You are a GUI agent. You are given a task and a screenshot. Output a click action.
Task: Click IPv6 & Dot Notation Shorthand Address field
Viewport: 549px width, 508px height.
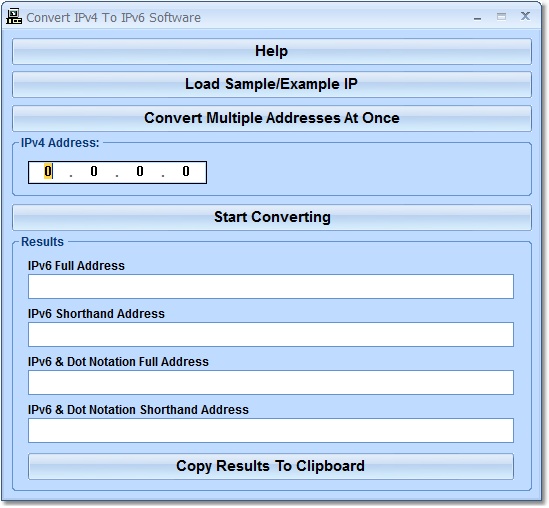(x=271, y=430)
